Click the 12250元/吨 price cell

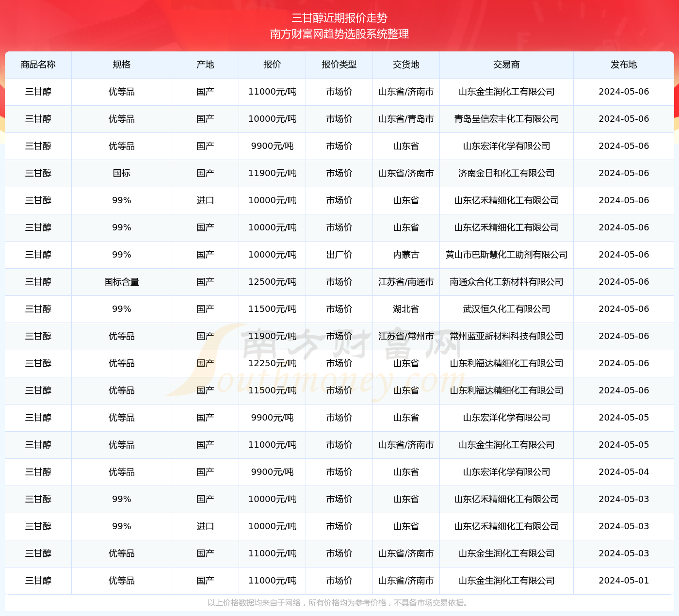[x=272, y=363]
